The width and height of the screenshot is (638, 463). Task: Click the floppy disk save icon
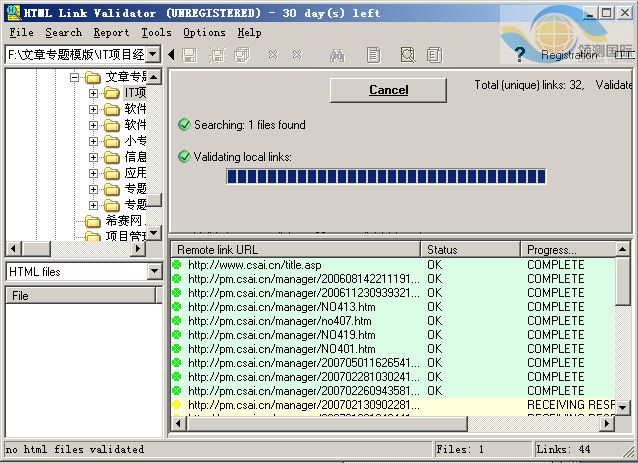pyautogui.click(x=190, y=55)
